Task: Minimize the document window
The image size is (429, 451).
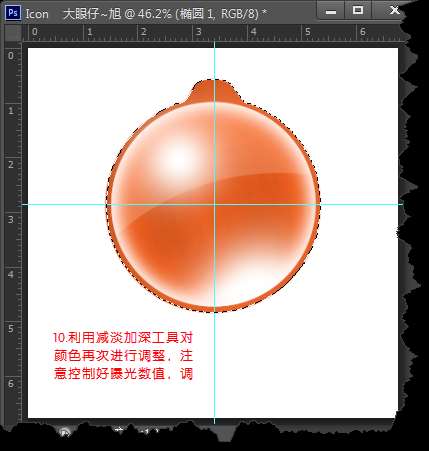Action: [331, 11]
